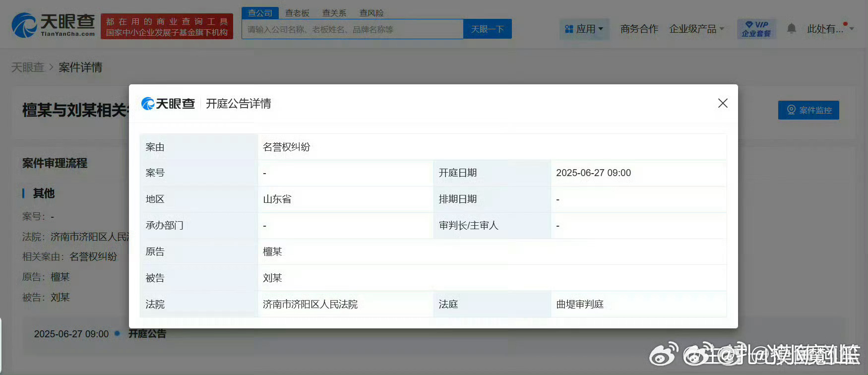The width and height of the screenshot is (868, 375).
Task: Switch to the 查老板 search tab
Action: [297, 13]
